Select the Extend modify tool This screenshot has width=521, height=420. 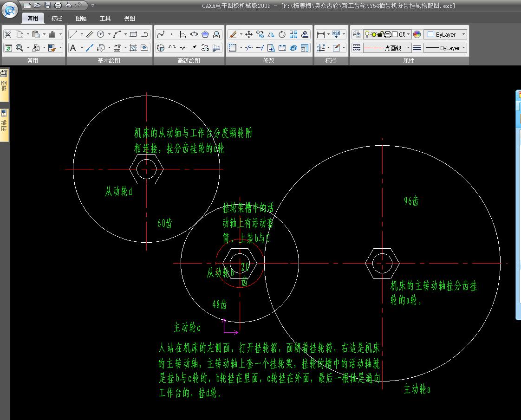(260, 48)
